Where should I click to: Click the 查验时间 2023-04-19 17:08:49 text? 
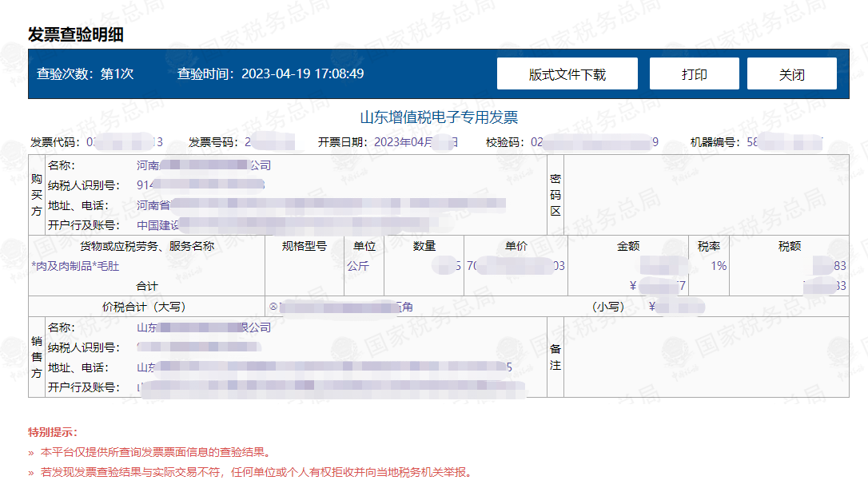(x=270, y=73)
